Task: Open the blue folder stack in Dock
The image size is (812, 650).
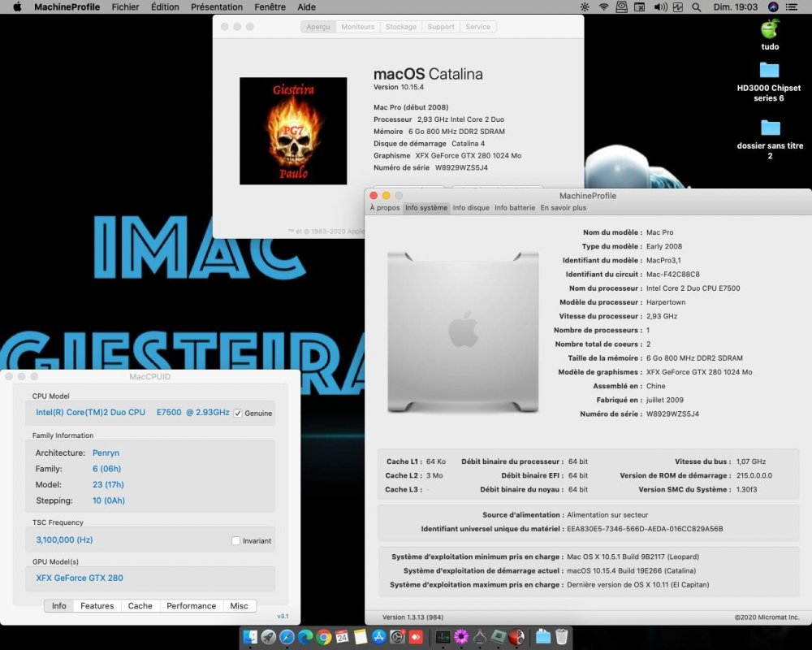Action: point(543,636)
